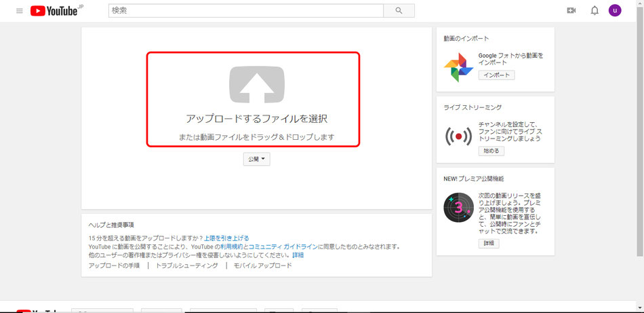Open the purple account avatar menu
This screenshot has width=644, height=313.
click(615, 10)
